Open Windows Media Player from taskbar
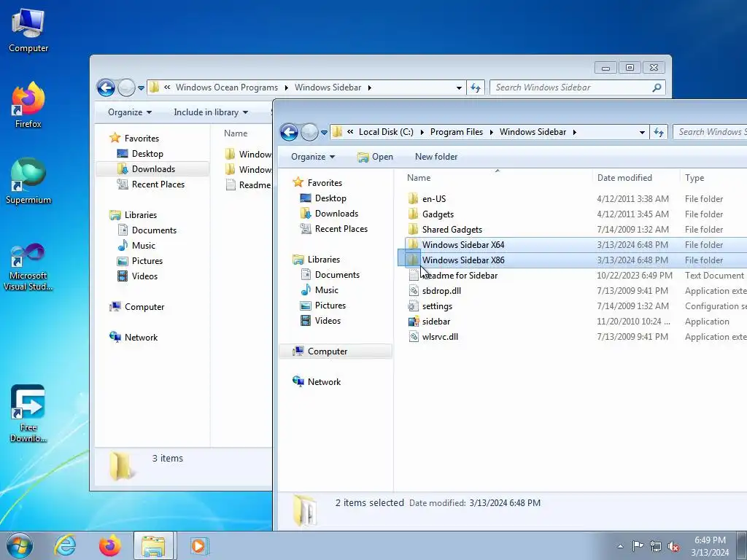 point(199,545)
